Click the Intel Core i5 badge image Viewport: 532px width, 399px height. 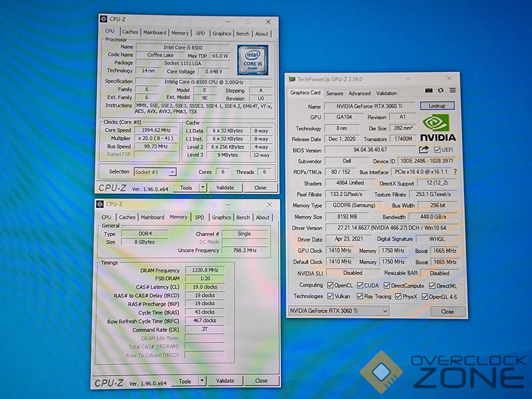coord(253,60)
